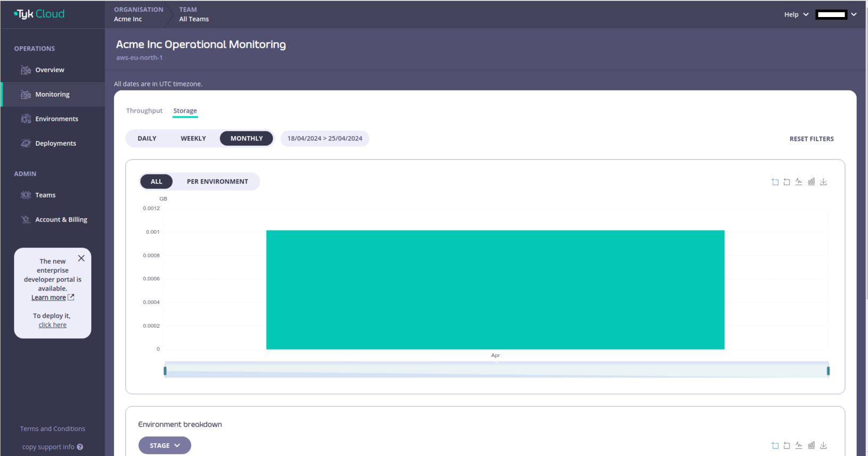Open the Help dropdown menu

coord(796,14)
